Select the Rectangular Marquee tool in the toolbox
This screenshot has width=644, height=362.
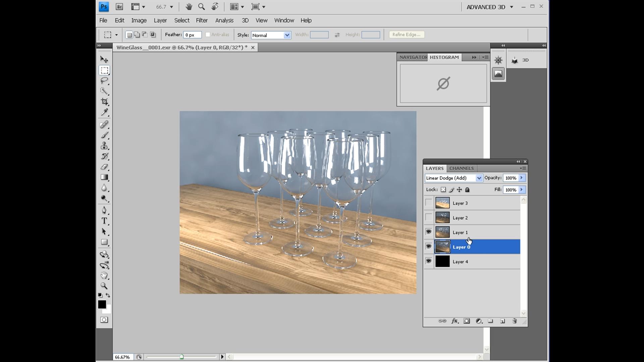pyautogui.click(x=104, y=70)
